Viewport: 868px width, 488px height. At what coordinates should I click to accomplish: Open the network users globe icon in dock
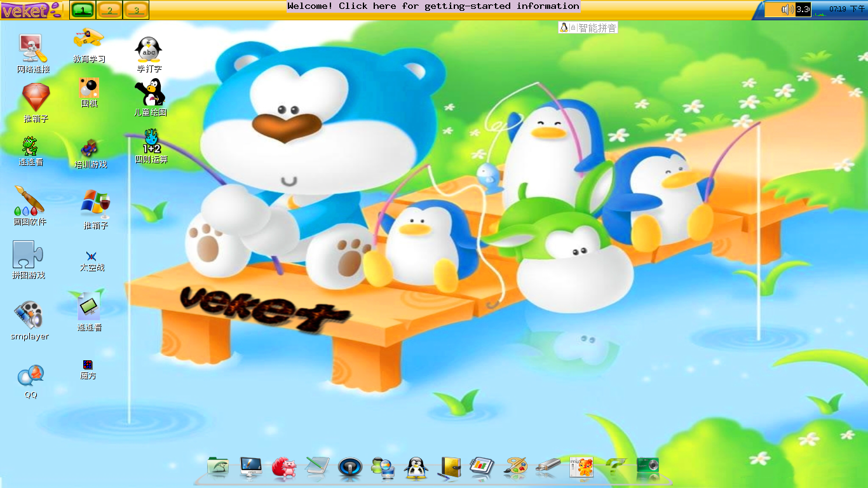[x=383, y=468]
